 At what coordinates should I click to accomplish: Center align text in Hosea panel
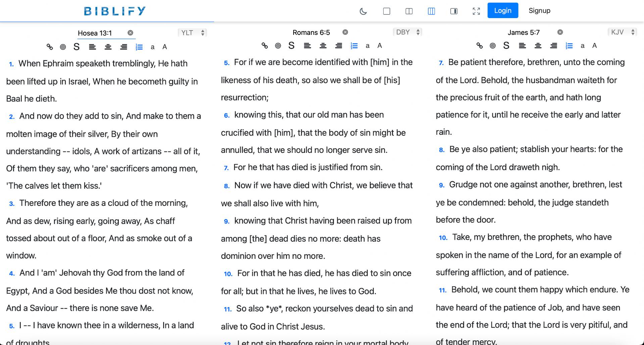pos(108,47)
